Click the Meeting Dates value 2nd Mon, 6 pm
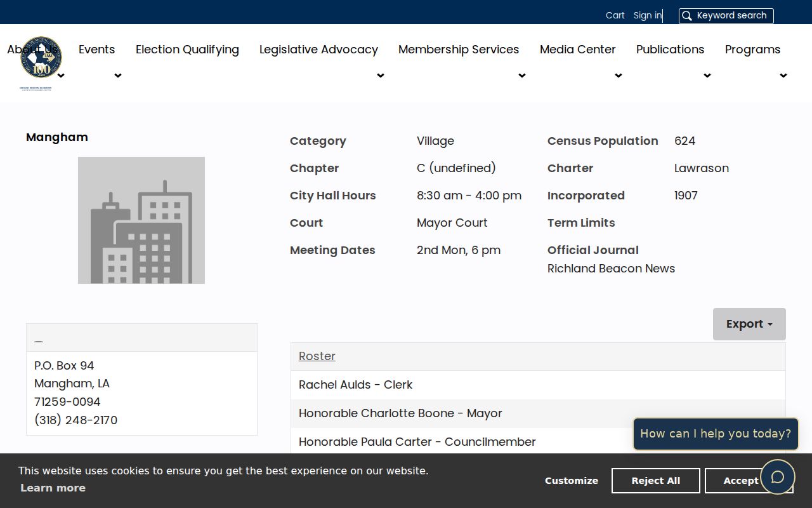This screenshot has height=508, width=812. click(x=459, y=250)
